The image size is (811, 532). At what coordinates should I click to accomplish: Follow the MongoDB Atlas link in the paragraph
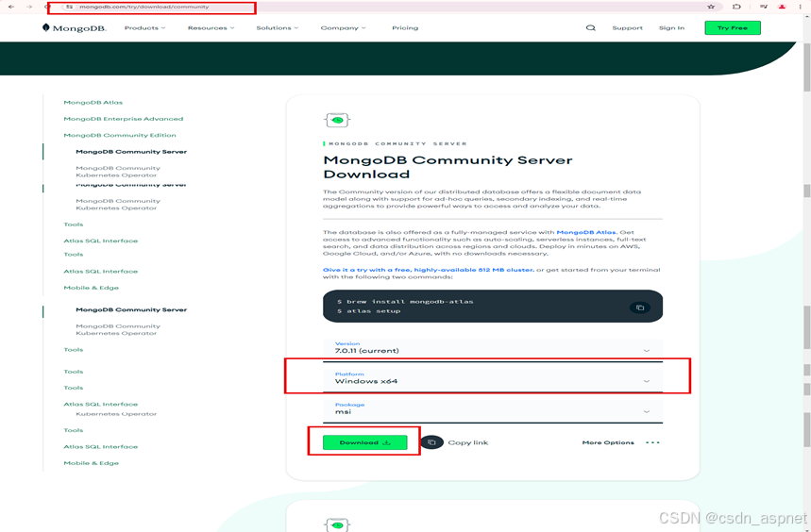(586, 232)
